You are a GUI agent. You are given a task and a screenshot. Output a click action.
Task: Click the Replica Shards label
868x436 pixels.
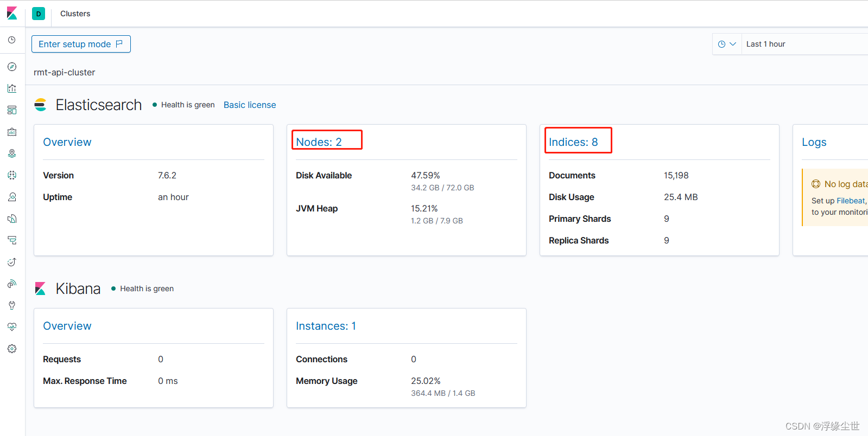tap(579, 240)
